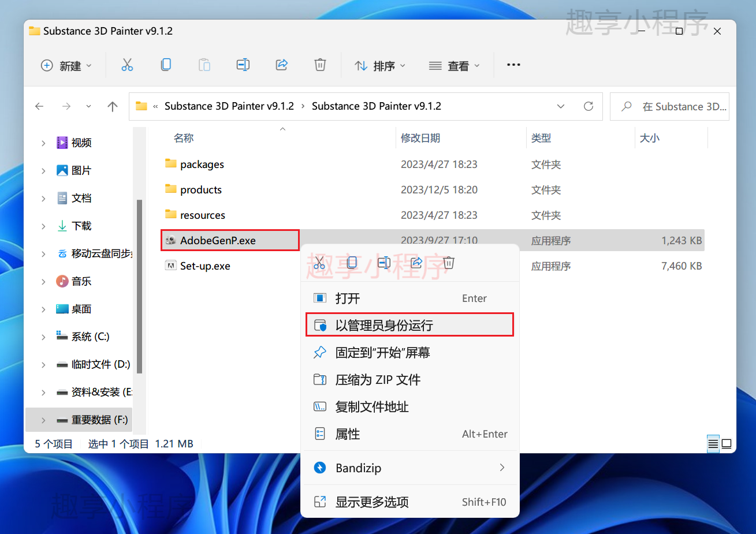Click the 2023/12/5 18:20 date cell

tap(439, 190)
